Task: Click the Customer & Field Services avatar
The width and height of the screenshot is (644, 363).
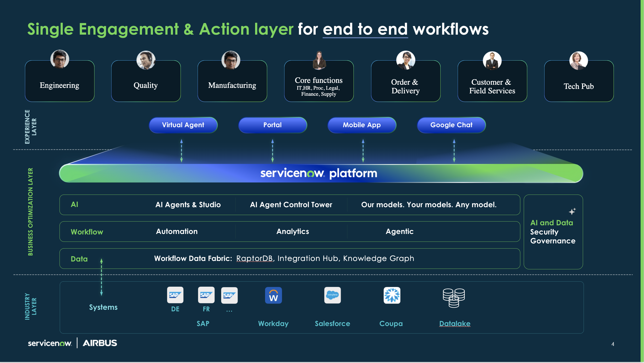Action: pyautogui.click(x=492, y=61)
